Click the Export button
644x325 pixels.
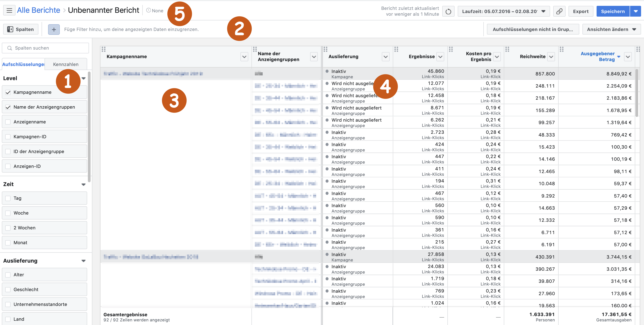580,11
